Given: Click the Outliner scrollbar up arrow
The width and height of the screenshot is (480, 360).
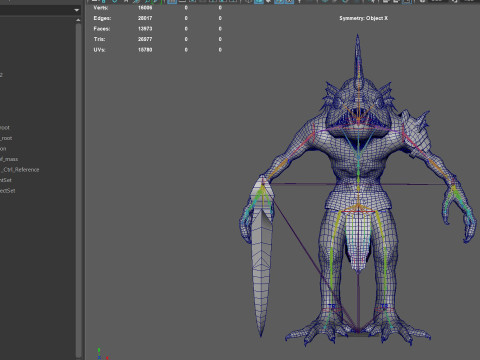Looking at the screenshot, I should click(x=78, y=20).
